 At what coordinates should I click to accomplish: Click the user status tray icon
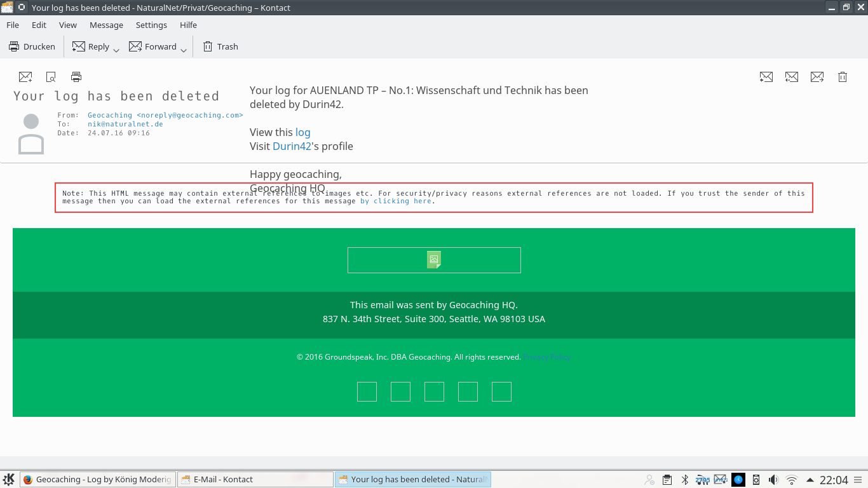coord(649,480)
